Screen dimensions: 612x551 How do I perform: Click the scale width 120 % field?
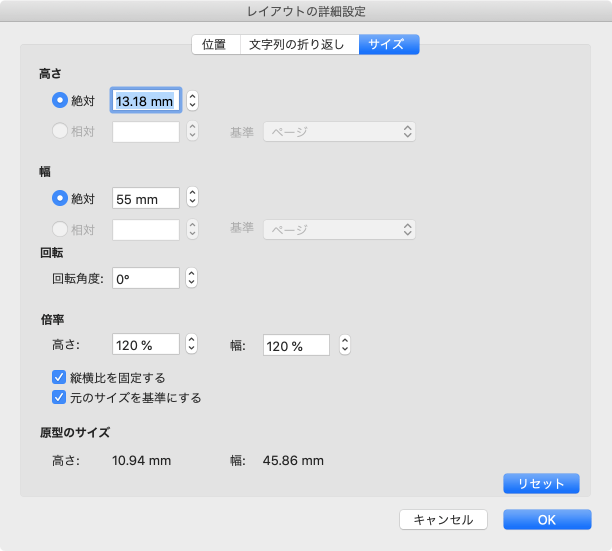click(296, 344)
